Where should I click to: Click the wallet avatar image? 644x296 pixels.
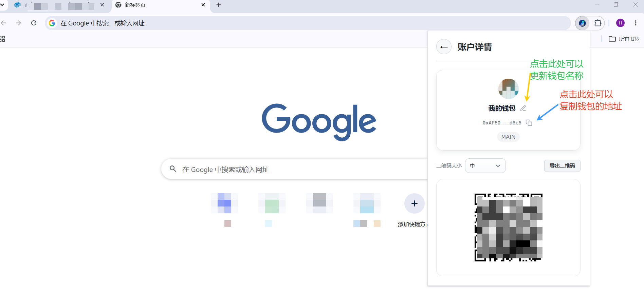pyautogui.click(x=508, y=89)
